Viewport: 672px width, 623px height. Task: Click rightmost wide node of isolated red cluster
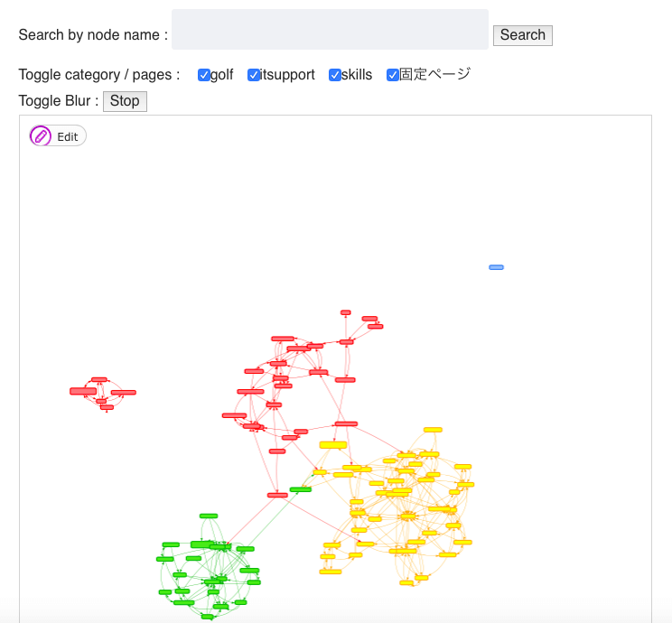(124, 393)
